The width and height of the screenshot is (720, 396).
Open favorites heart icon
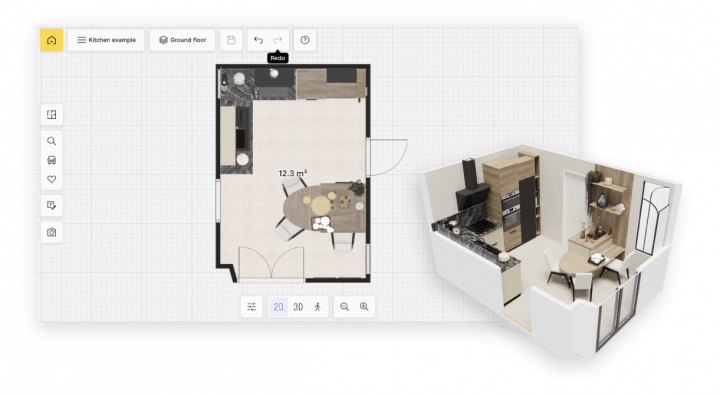point(51,179)
